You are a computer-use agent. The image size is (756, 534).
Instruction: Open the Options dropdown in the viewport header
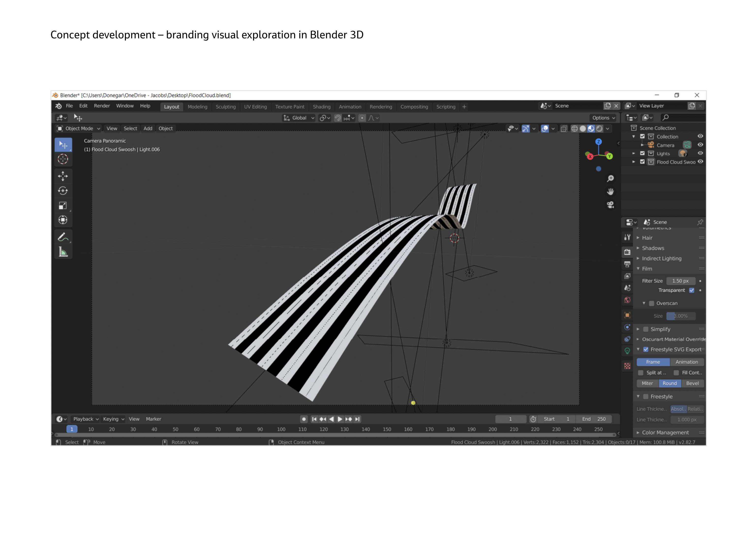click(x=603, y=118)
